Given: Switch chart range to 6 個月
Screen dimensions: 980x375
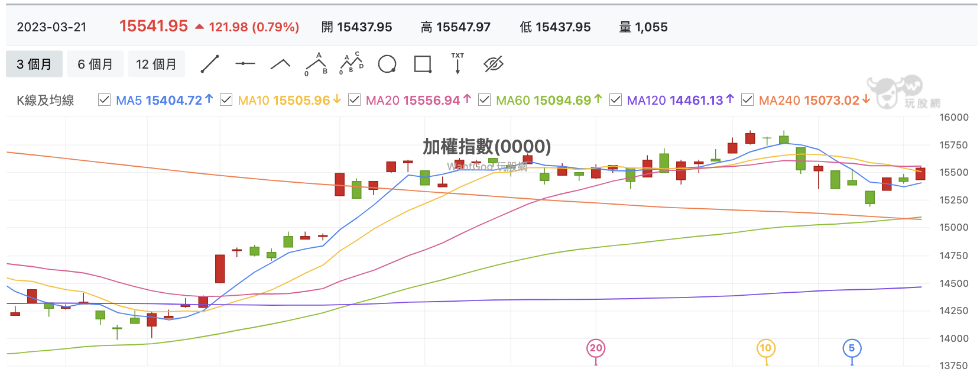Looking at the screenshot, I should (95, 64).
